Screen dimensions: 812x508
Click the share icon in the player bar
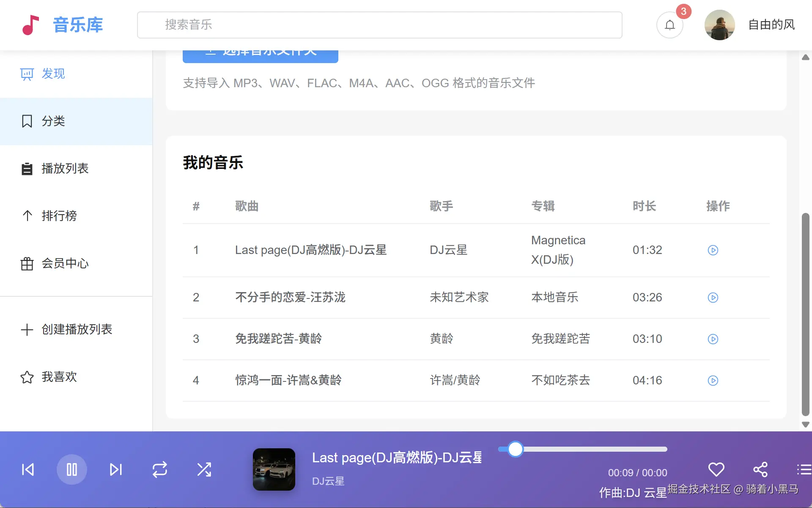click(760, 469)
